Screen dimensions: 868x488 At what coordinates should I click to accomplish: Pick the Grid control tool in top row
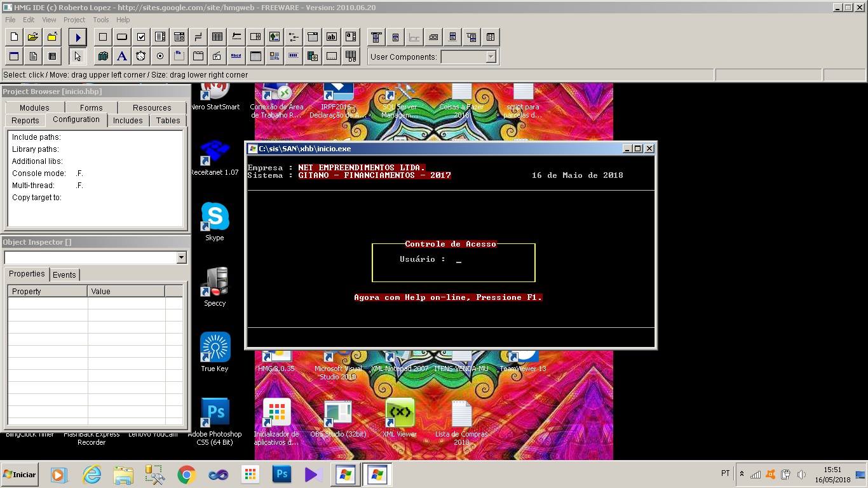[x=217, y=37]
